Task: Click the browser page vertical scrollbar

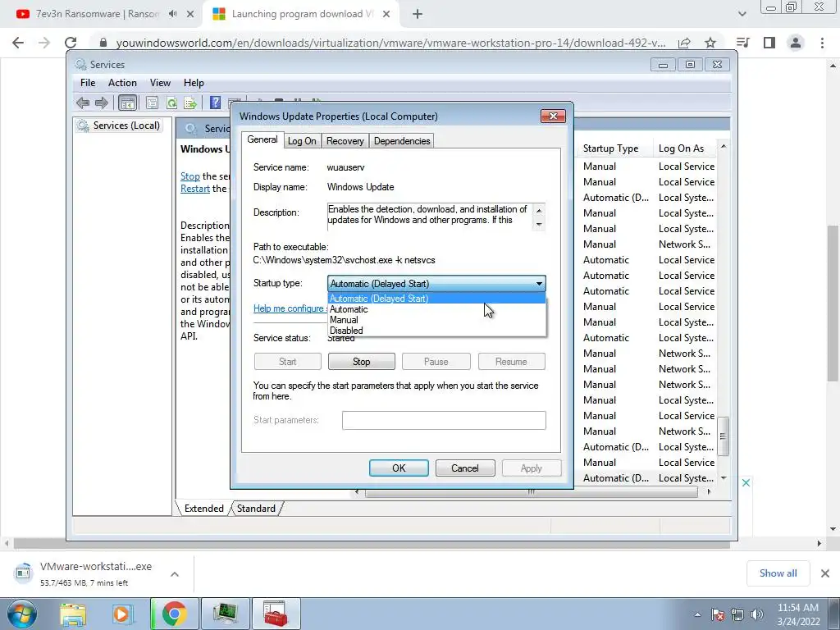Action: (x=833, y=304)
